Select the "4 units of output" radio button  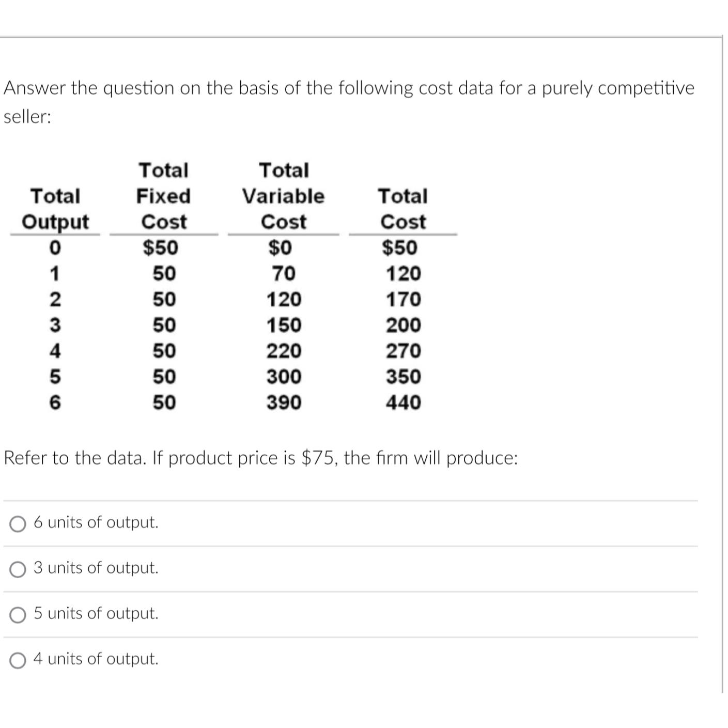click(17, 659)
